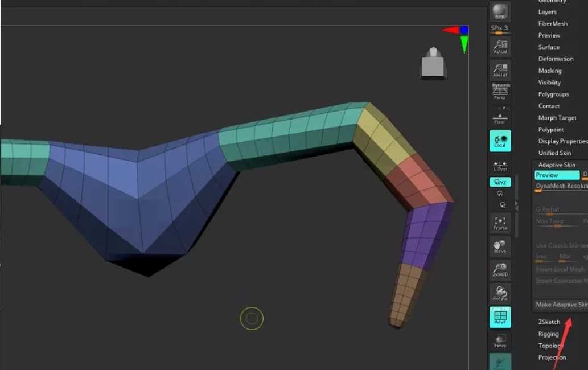Expand the Preview subpalette above Surface

[549, 35]
